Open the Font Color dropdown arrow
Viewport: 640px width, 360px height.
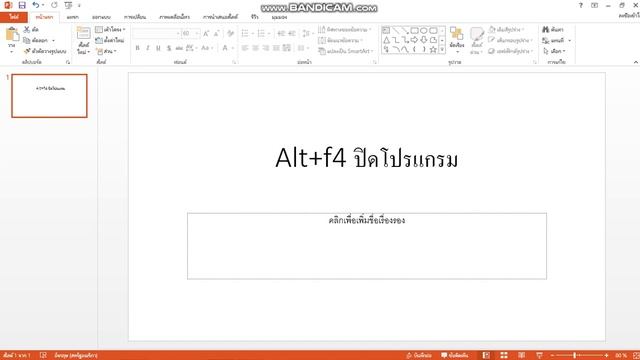coord(233,48)
